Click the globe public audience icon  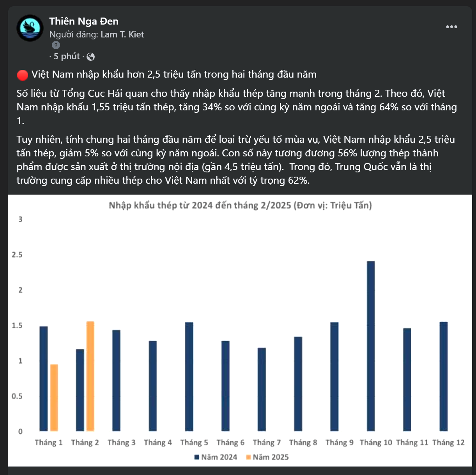tap(91, 57)
